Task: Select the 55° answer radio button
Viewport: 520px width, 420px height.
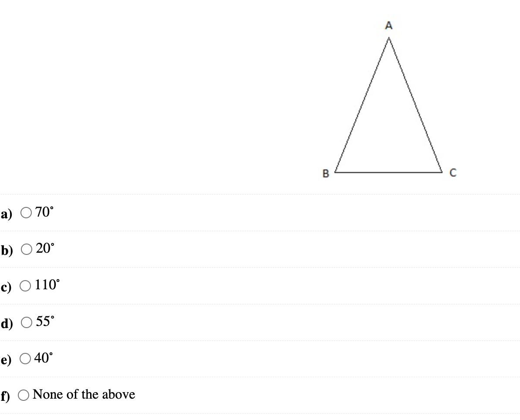Action: coord(27,322)
